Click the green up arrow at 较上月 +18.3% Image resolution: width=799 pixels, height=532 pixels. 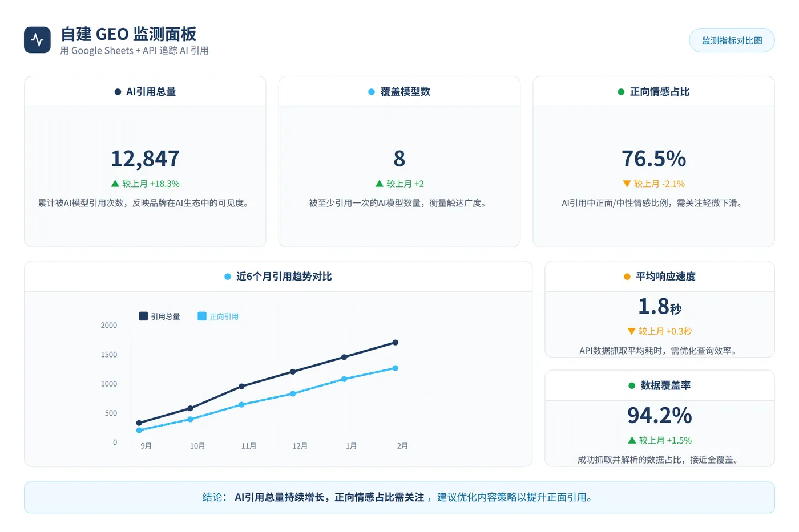[x=115, y=184]
